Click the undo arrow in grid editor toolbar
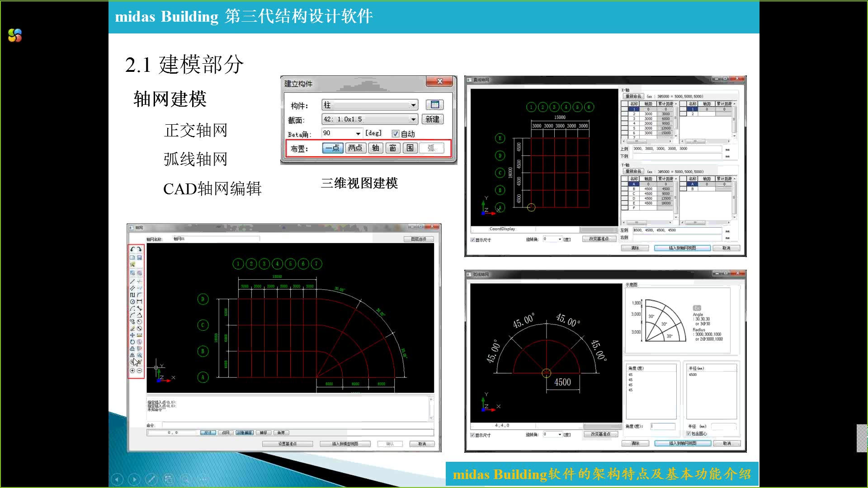 coord(132,249)
